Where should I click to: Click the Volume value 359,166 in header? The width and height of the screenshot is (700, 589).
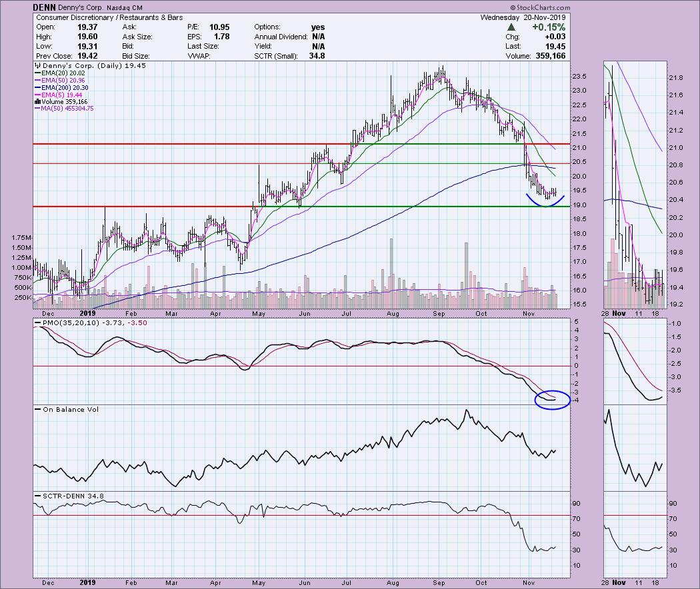(x=551, y=56)
